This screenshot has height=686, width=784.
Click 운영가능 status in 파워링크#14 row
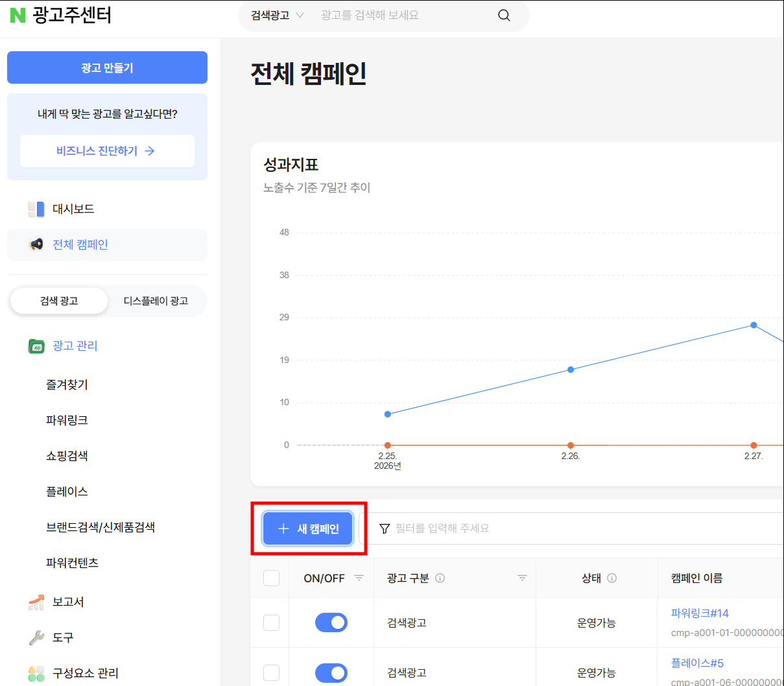click(597, 623)
